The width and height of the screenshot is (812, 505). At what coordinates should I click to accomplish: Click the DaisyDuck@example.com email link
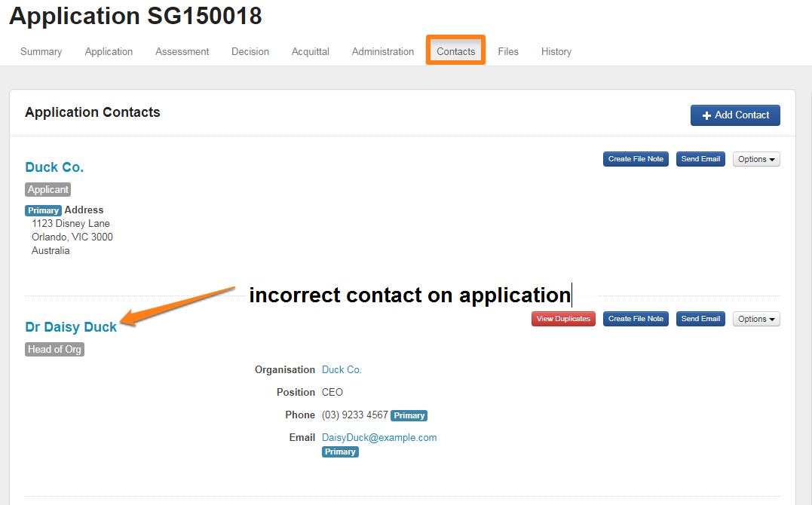coord(379,438)
